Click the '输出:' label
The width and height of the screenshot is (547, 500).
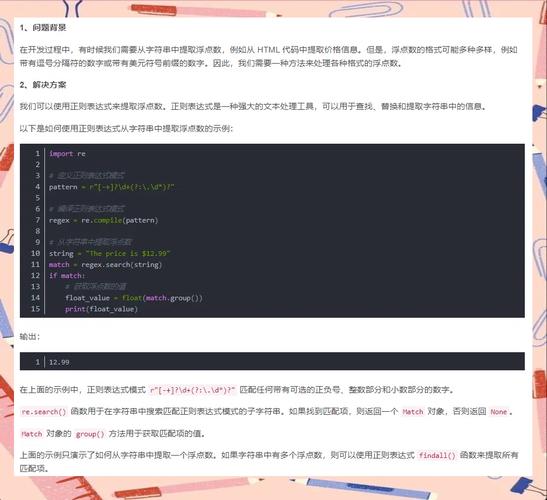tap(30, 337)
